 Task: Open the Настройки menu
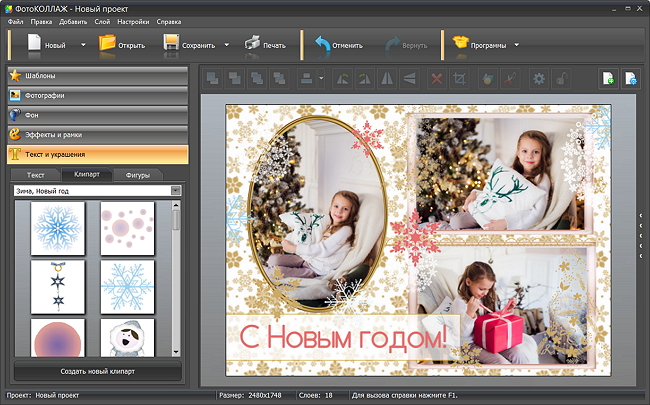(133, 22)
